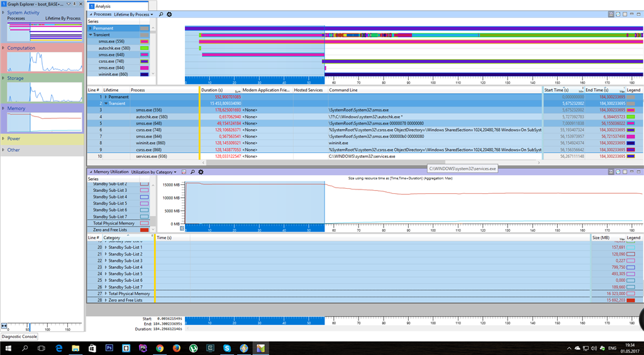Show graph-only view for Memory Utilization panel
The image size is (644, 355).
618,172
